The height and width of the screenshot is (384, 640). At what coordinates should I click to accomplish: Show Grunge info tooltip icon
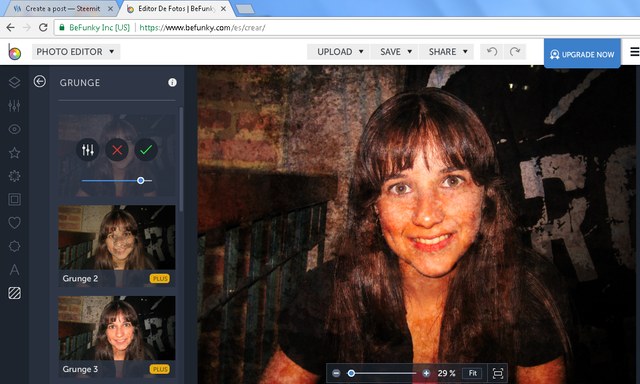(172, 82)
